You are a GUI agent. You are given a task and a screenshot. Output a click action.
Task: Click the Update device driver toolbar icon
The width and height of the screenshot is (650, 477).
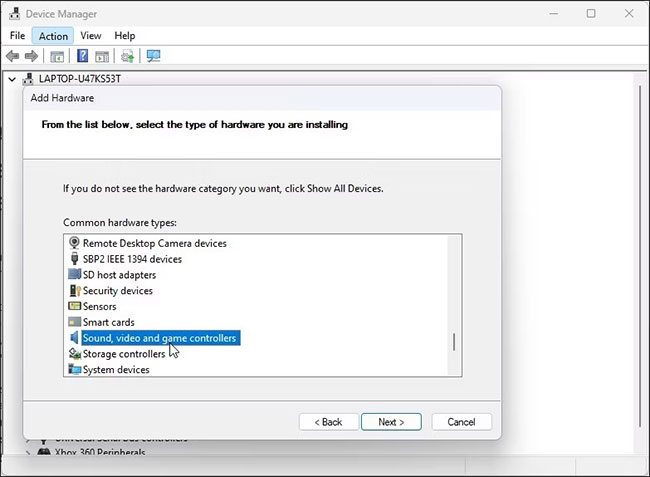[x=127, y=56]
